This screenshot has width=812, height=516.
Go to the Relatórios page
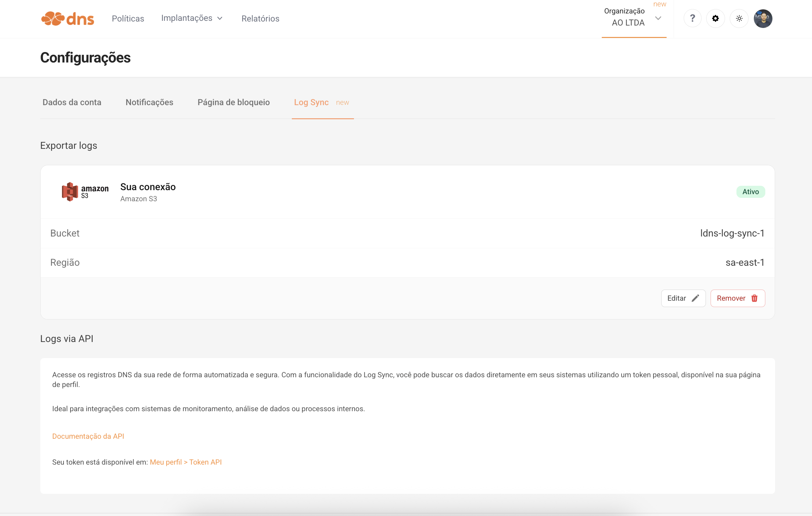click(x=260, y=18)
